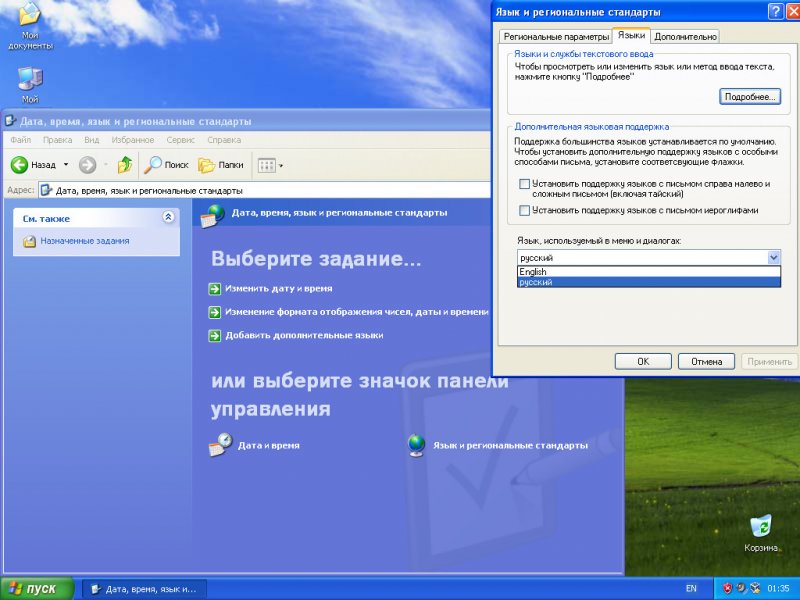The image size is (800, 600).
Task: Open the Файл menu
Action: (20, 140)
